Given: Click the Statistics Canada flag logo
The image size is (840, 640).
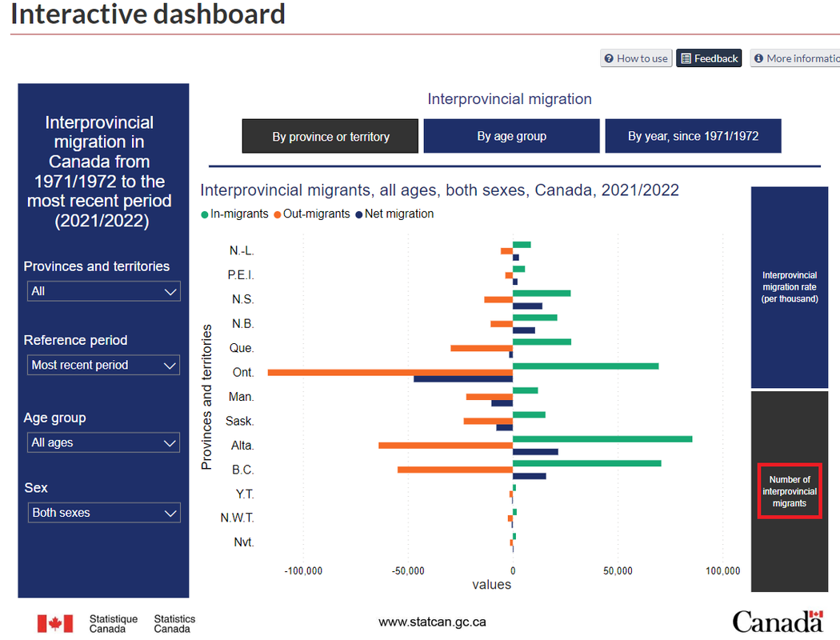Looking at the screenshot, I should [54, 623].
